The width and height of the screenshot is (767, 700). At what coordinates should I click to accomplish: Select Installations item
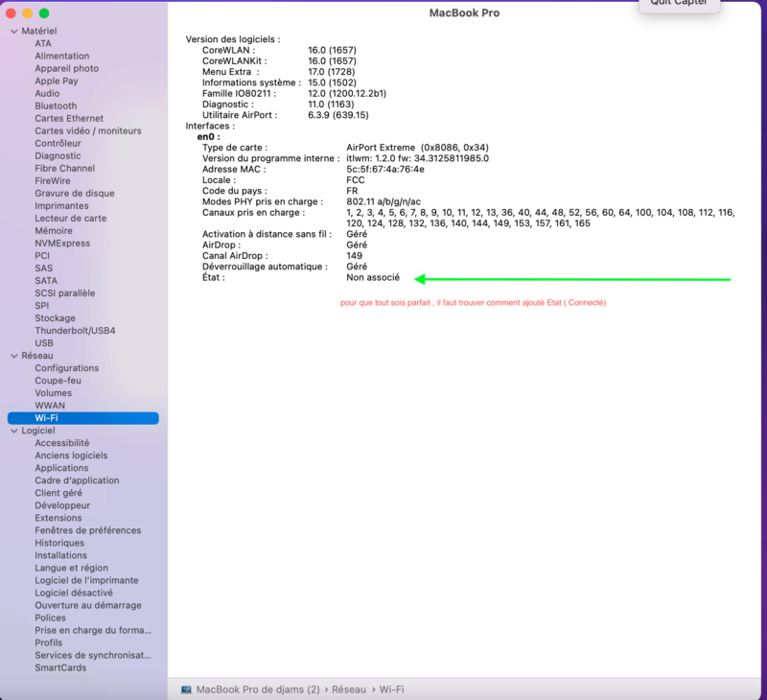(60, 555)
